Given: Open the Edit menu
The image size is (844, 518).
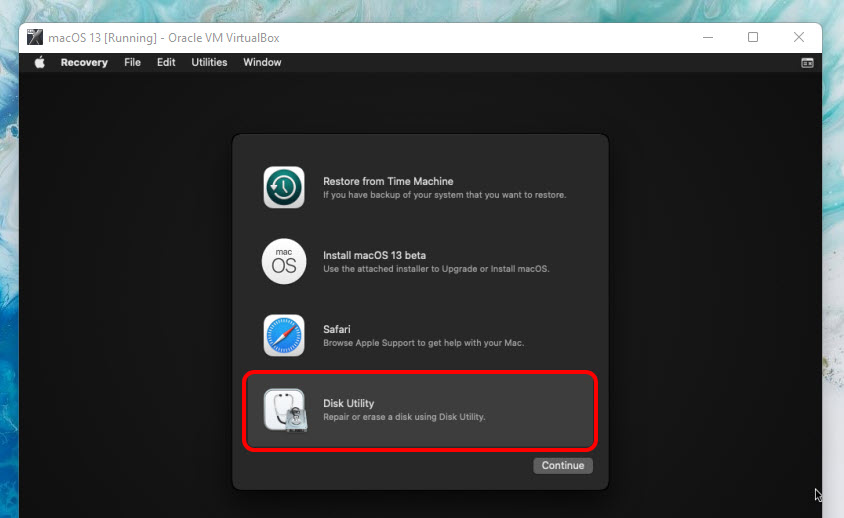Looking at the screenshot, I should (166, 62).
